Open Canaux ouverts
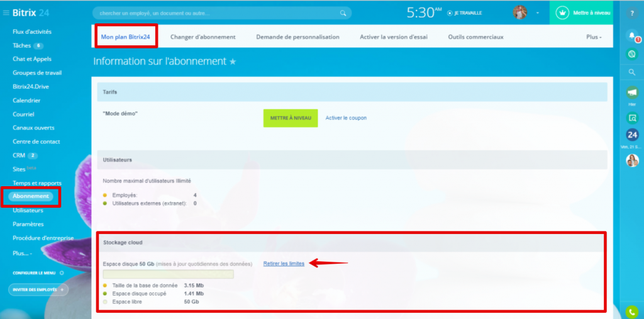 click(33, 128)
